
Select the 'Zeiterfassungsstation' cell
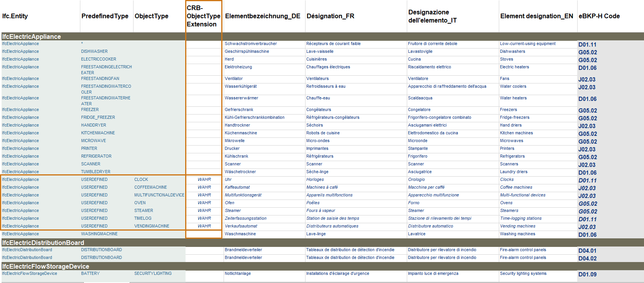tap(246, 218)
